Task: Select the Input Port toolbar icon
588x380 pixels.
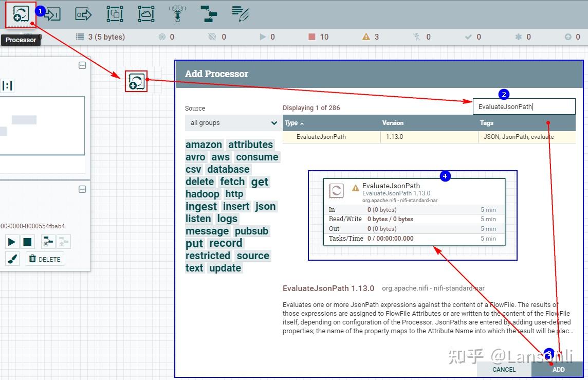Action: coord(52,14)
